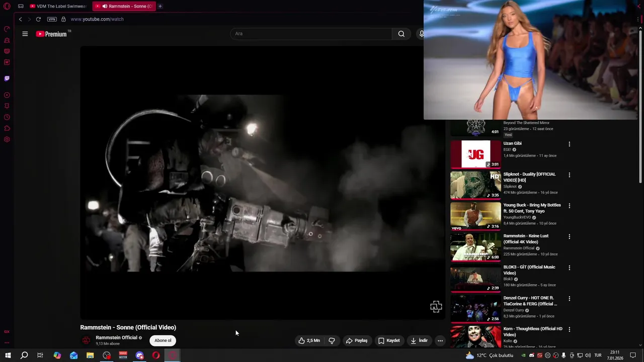
Task: Open options for Denzel Curry - HOT ONE
Action: (x=570, y=298)
